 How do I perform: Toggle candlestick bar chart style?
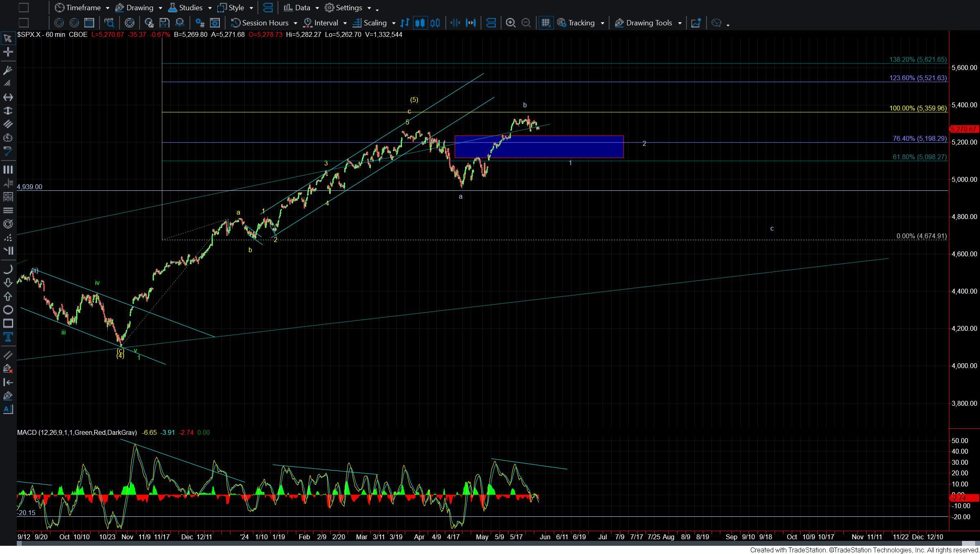pos(420,23)
